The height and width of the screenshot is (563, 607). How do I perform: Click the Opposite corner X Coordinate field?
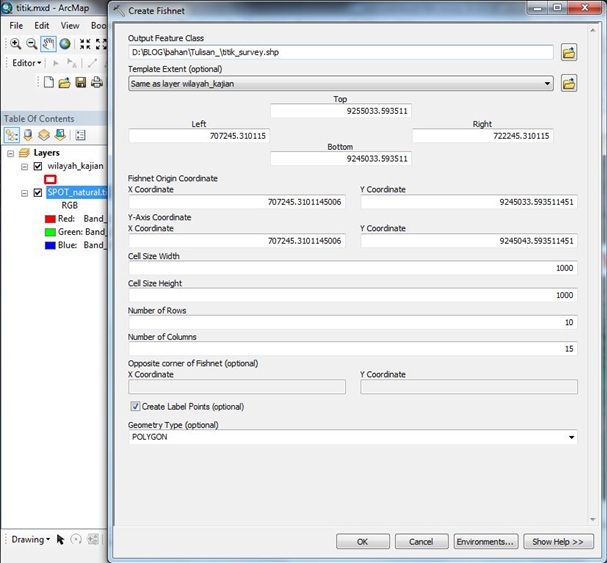(237, 387)
